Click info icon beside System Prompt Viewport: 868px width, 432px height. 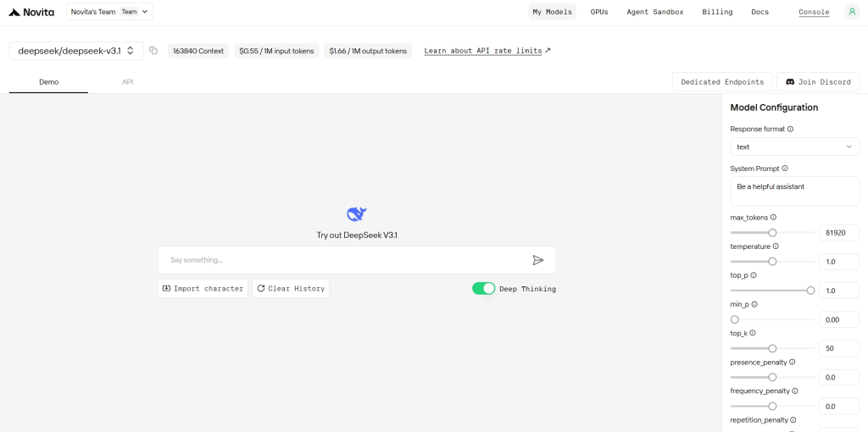(785, 169)
